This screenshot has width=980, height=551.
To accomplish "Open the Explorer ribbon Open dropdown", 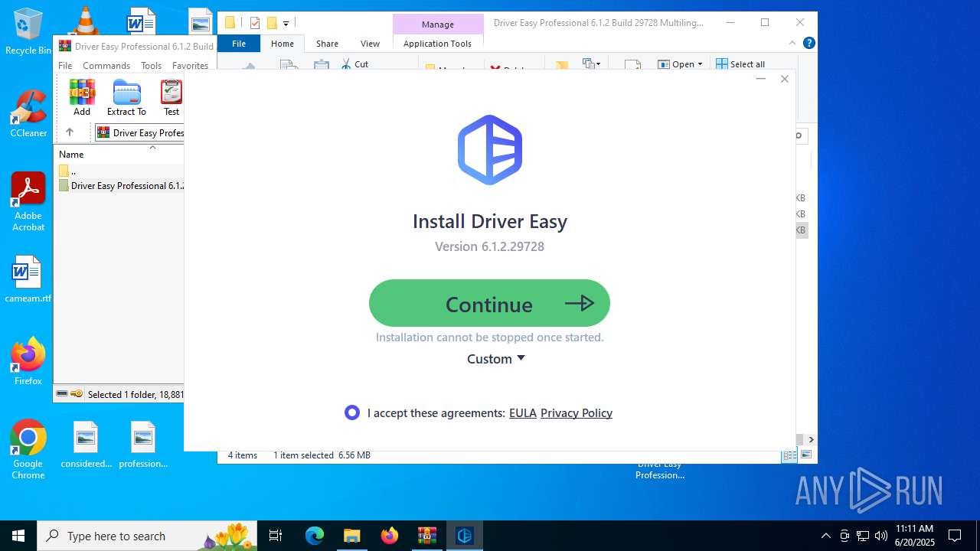I will tap(680, 64).
